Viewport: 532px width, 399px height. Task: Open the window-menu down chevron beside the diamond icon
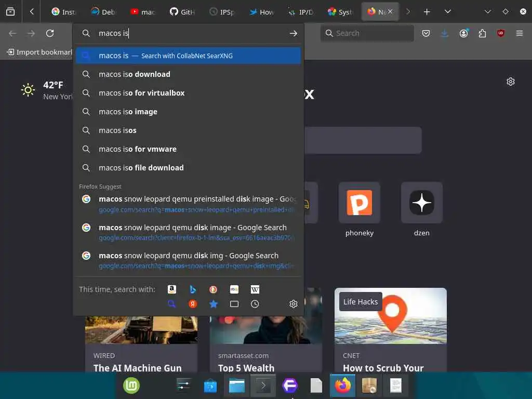[488, 11]
